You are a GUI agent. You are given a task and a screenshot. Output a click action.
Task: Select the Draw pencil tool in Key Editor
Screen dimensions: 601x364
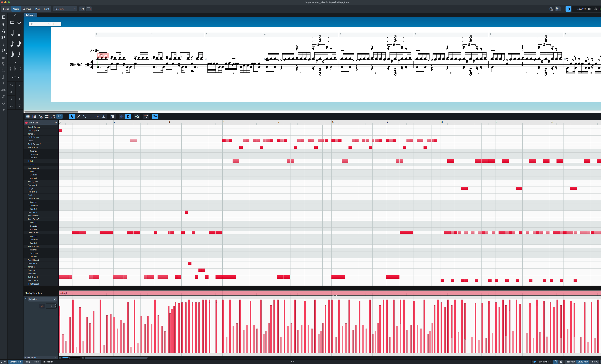78,117
